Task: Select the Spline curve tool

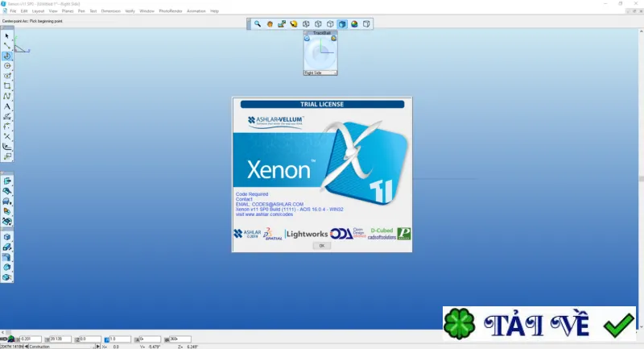Action: pyautogui.click(x=7, y=96)
